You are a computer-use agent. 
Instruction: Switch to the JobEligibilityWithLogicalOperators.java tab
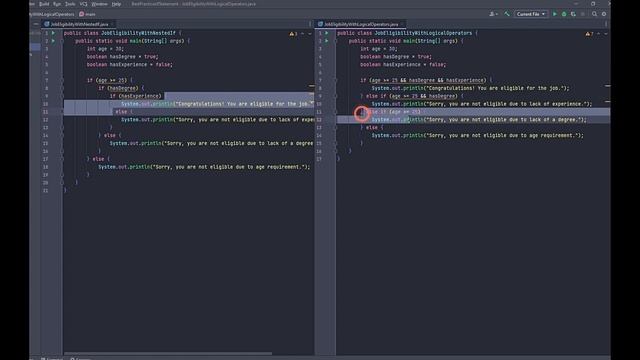[x=361, y=24]
